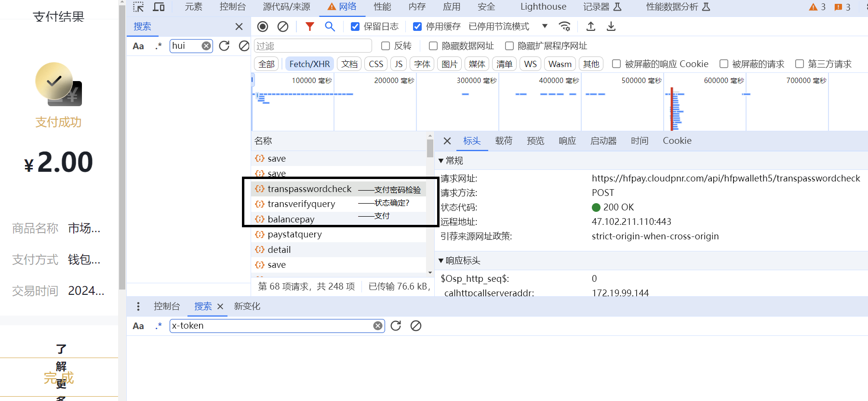Collapse the response headers section
868x401 pixels.
click(441, 261)
